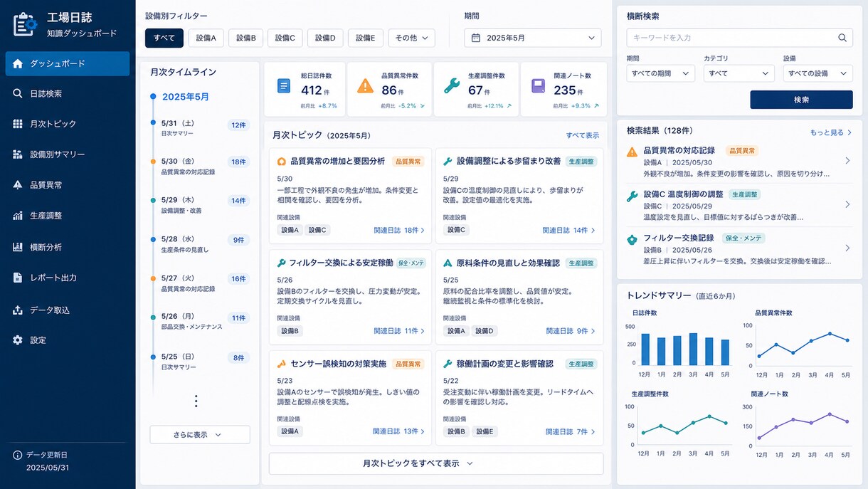
Task: Go to 月次トピック sidebar item
Action: (68, 124)
